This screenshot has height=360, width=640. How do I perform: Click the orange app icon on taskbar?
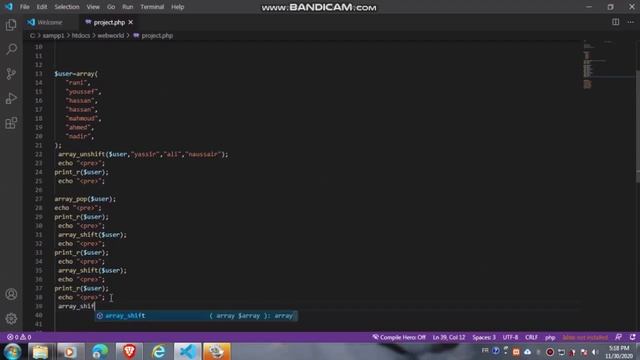coord(217,351)
